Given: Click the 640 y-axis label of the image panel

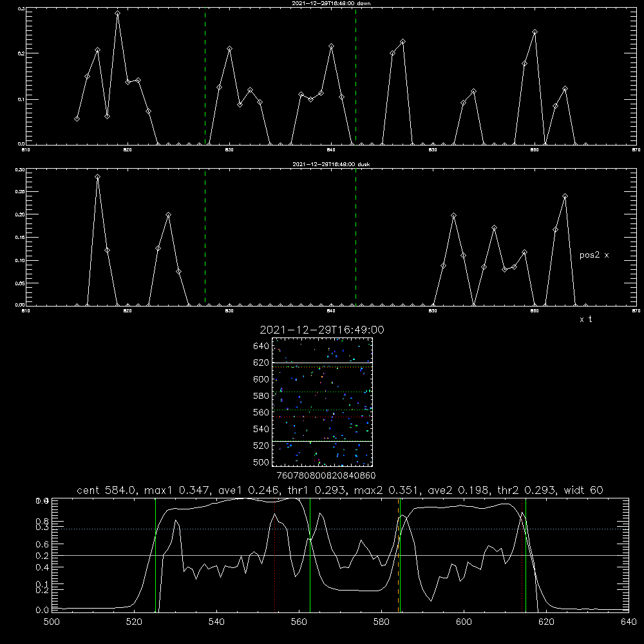Looking at the screenshot, I should [x=261, y=346].
